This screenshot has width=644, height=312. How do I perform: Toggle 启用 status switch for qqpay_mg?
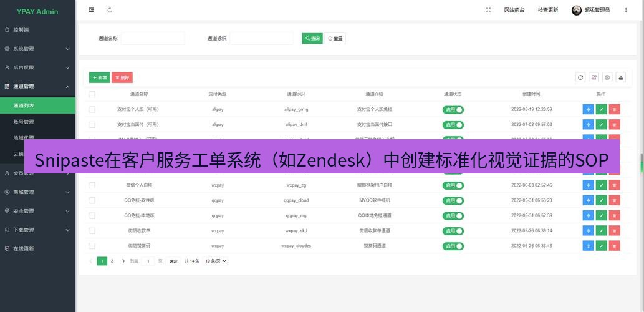coord(453,216)
